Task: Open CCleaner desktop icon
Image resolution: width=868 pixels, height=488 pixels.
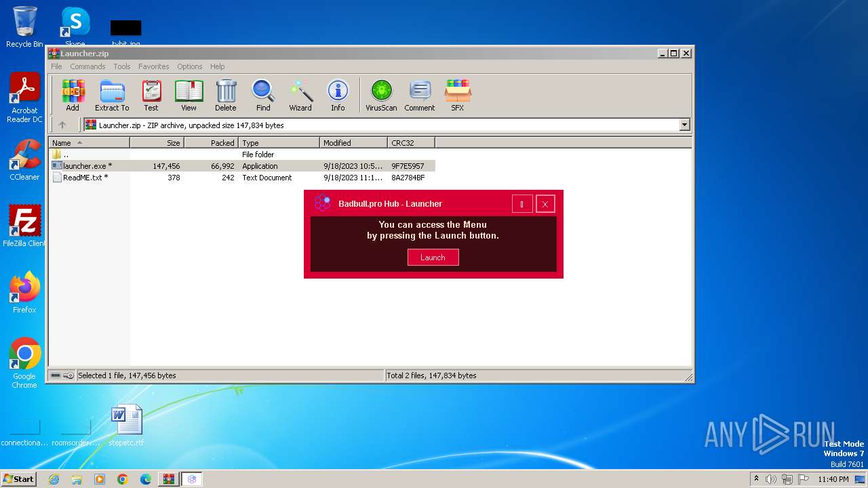Action: [24, 161]
